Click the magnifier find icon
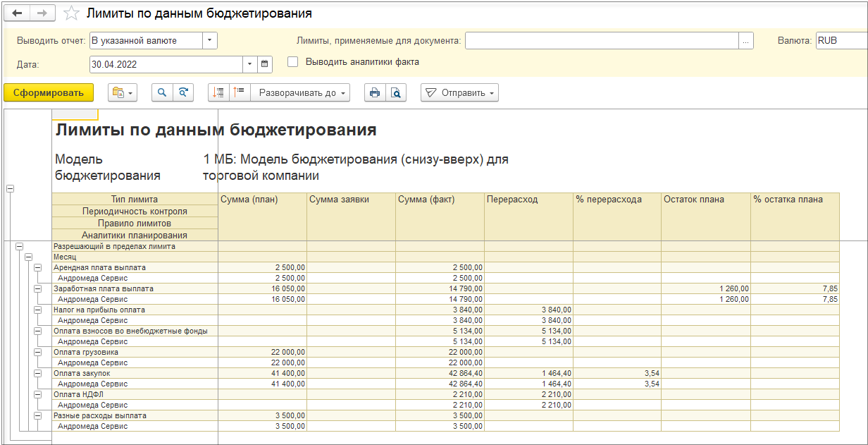The height and width of the screenshot is (445, 868). (x=162, y=92)
